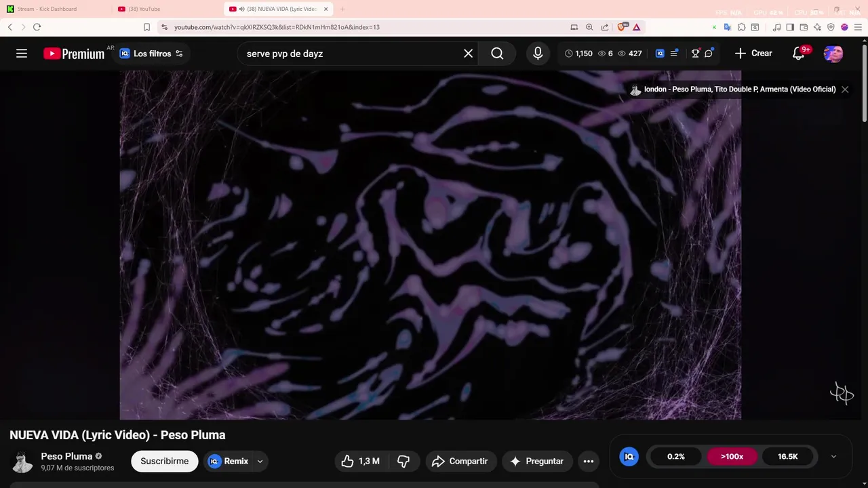Expand the vidIQ stats panel chevron

coord(833,457)
